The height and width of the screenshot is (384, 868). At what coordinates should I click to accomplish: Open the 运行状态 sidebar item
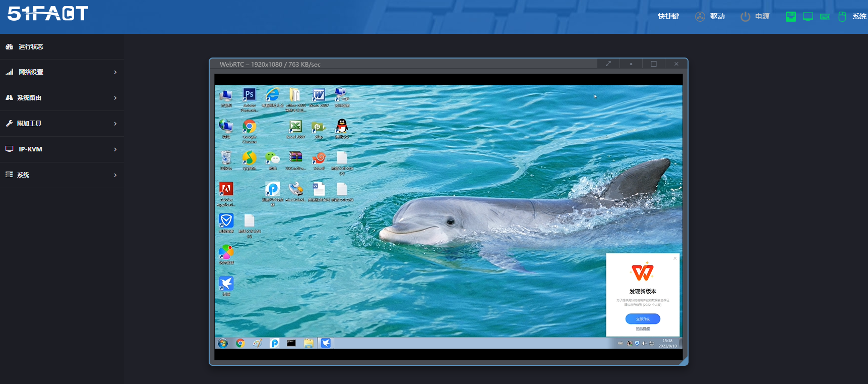(62, 46)
